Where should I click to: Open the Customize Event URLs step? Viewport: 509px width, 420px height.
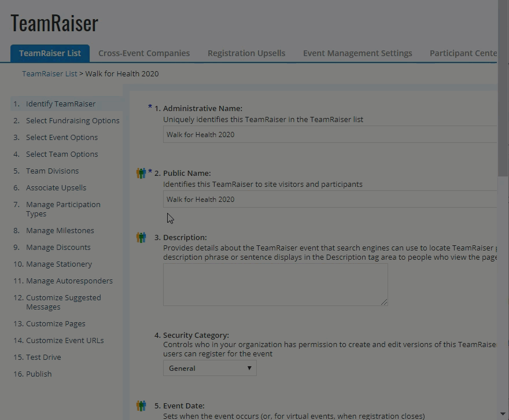click(65, 341)
